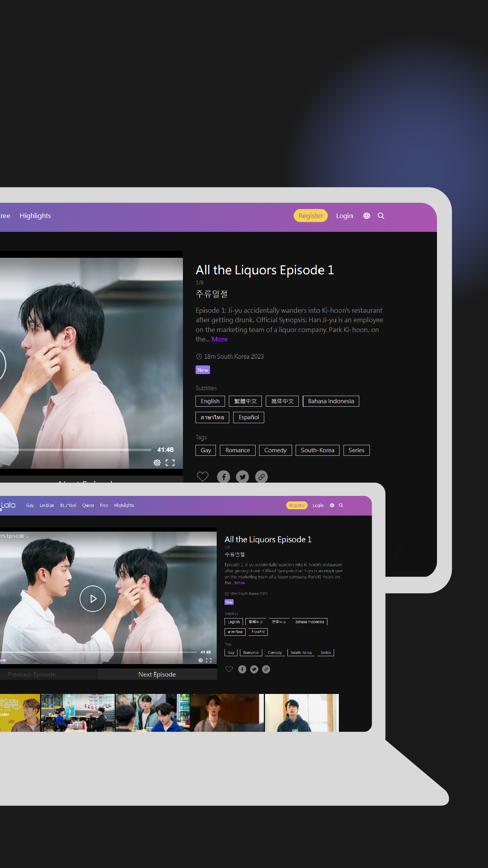Open the thumbnail with two men by fridge
Image resolution: width=488 pixels, height=868 pixels.
(153, 713)
